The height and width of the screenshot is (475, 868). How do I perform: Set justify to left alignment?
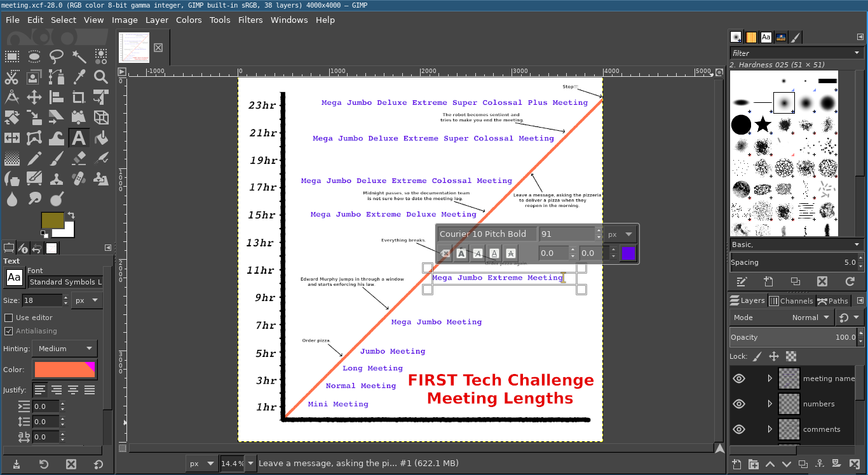pos(40,390)
